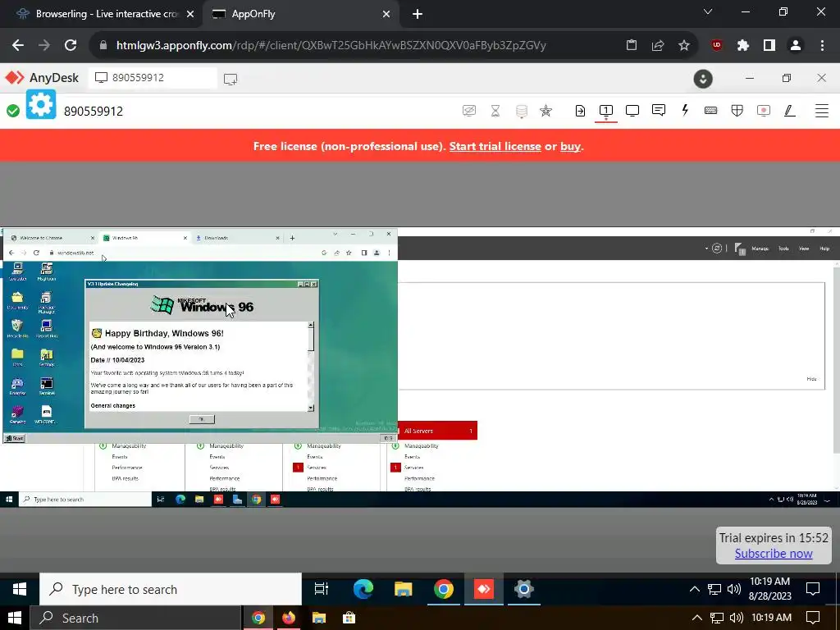Click the share page icon in address bar
Viewport: 840px width, 630px height.
658,46
